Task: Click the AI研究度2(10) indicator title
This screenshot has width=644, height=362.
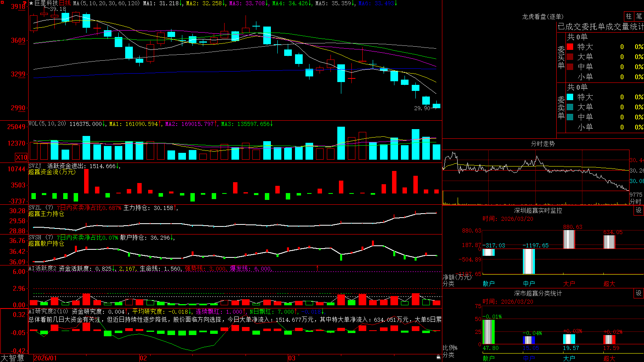Action: (49, 311)
